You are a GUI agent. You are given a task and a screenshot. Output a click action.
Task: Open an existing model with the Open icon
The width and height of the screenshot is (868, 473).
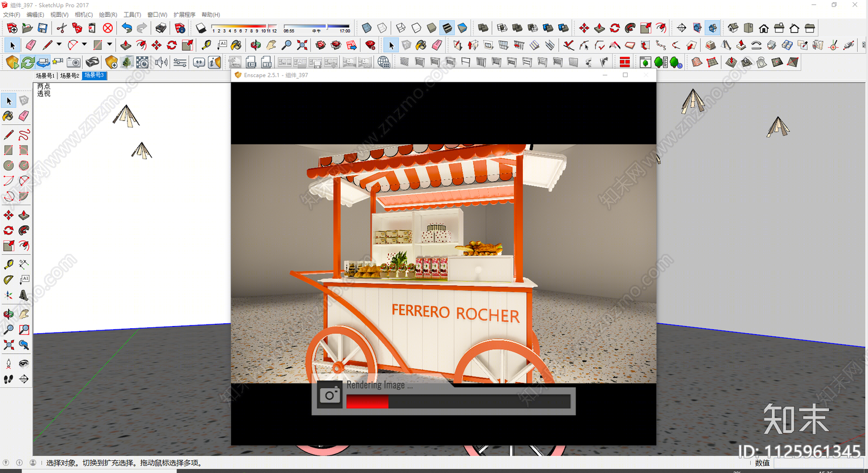coord(27,28)
